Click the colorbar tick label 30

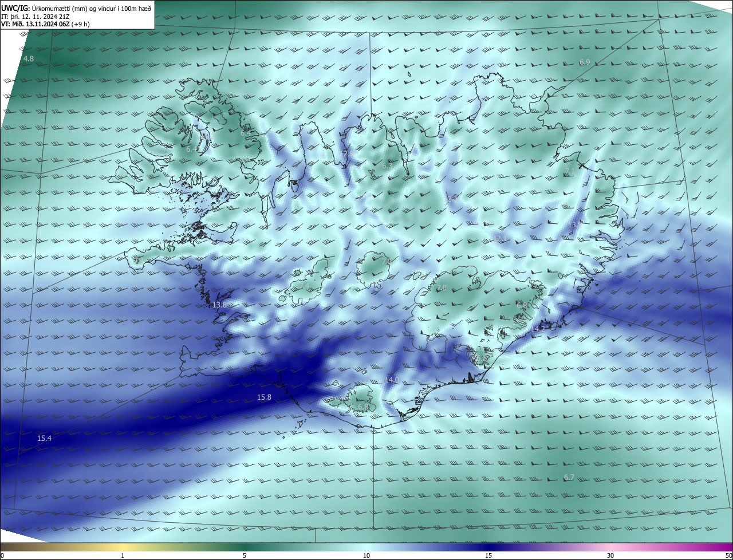pos(610,556)
